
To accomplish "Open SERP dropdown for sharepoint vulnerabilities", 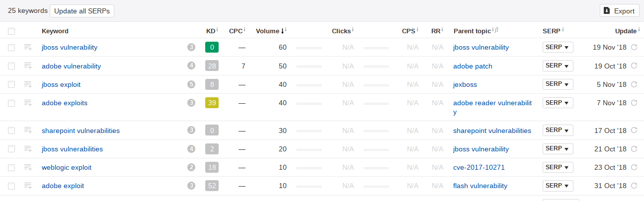I will coord(558,131).
